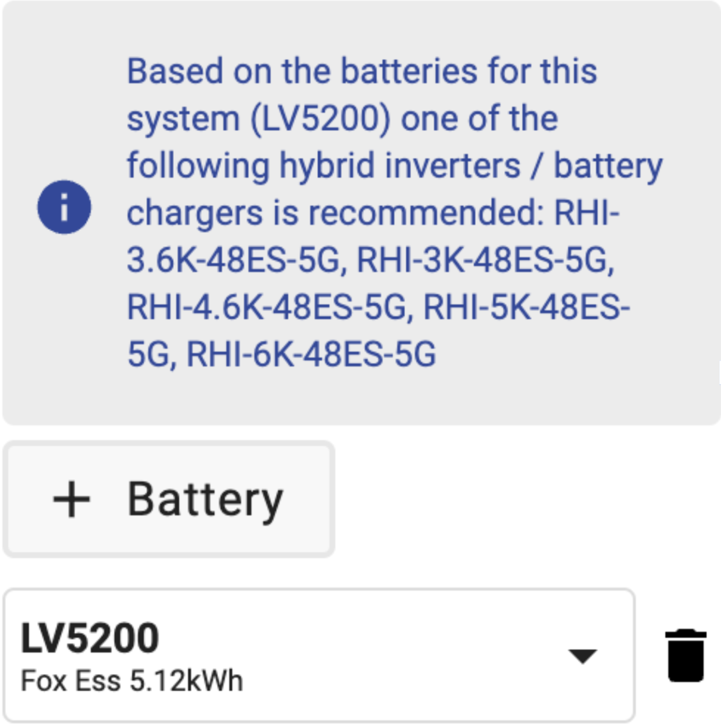Screen dimensions: 721x728
Task: Select the Fox Ess 5.12kWh subtitle text
Action: 132,681
